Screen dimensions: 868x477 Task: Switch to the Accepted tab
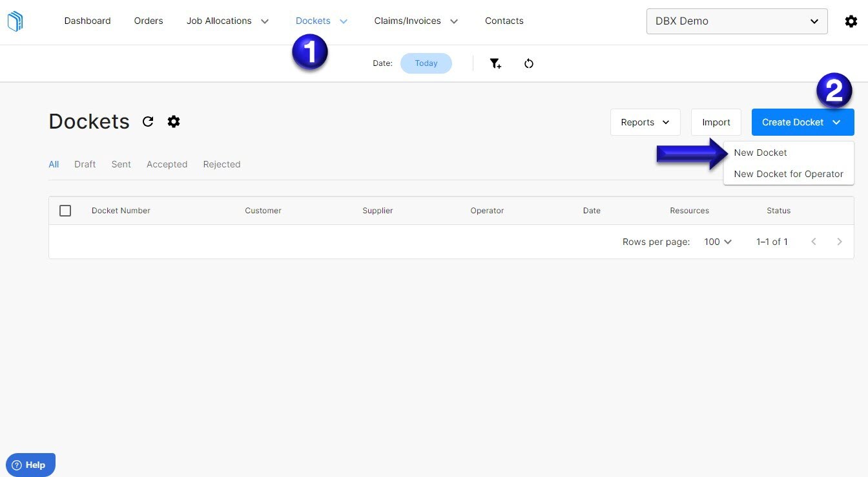coord(167,164)
